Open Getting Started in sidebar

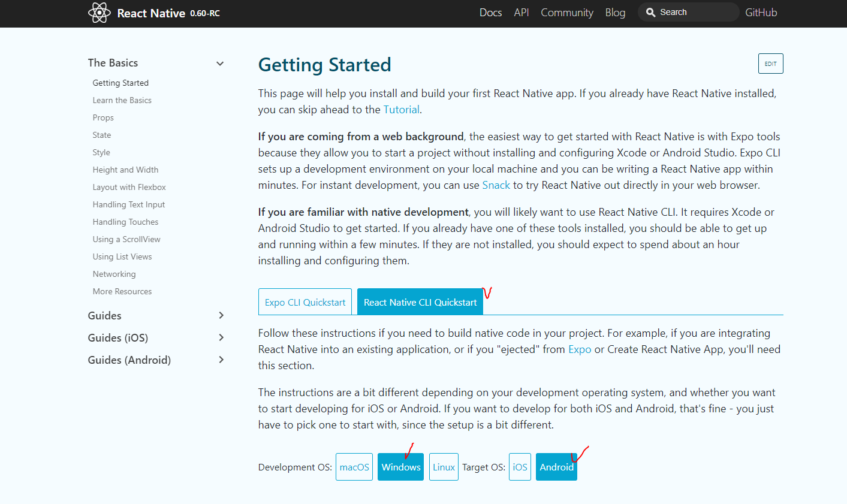120,83
